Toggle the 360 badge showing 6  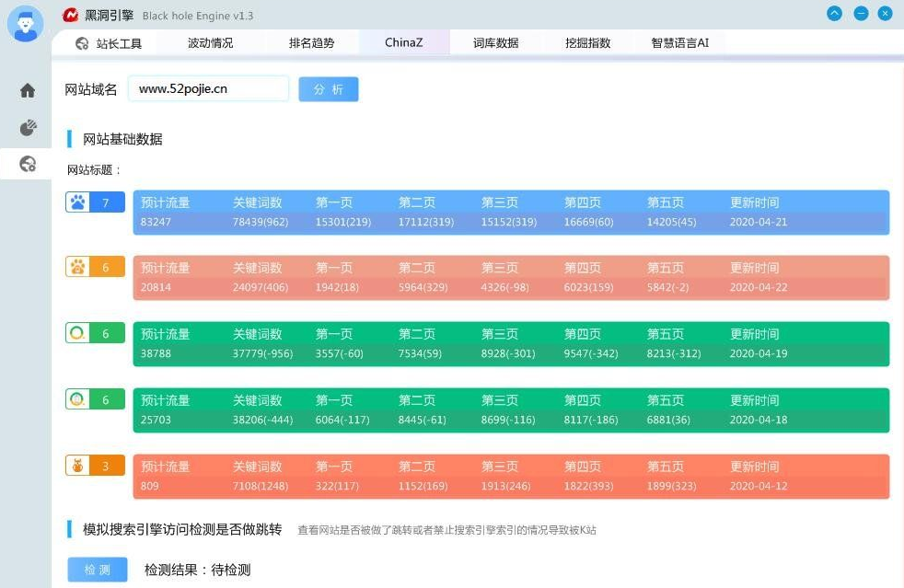[105, 334]
